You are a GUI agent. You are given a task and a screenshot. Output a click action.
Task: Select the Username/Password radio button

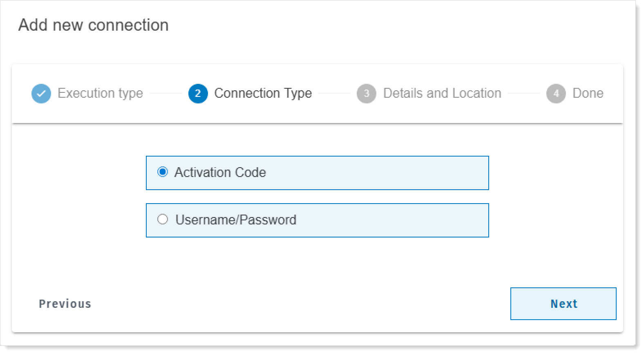tap(163, 220)
